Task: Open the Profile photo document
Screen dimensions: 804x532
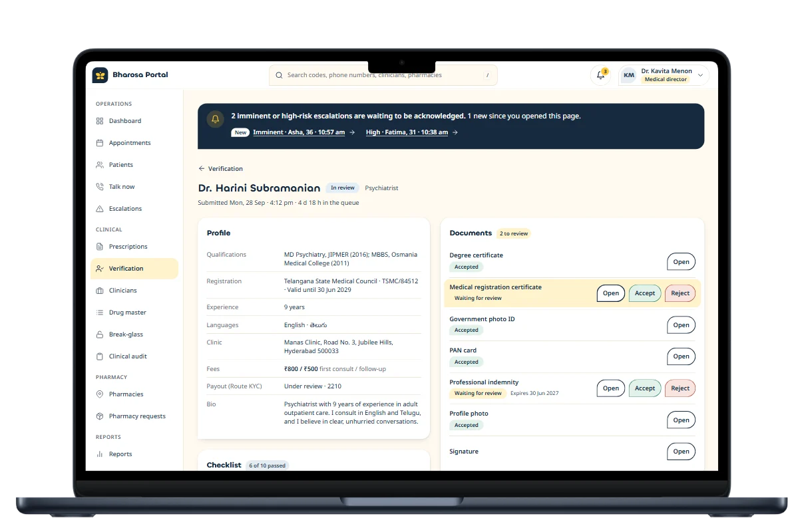Action: click(x=681, y=420)
